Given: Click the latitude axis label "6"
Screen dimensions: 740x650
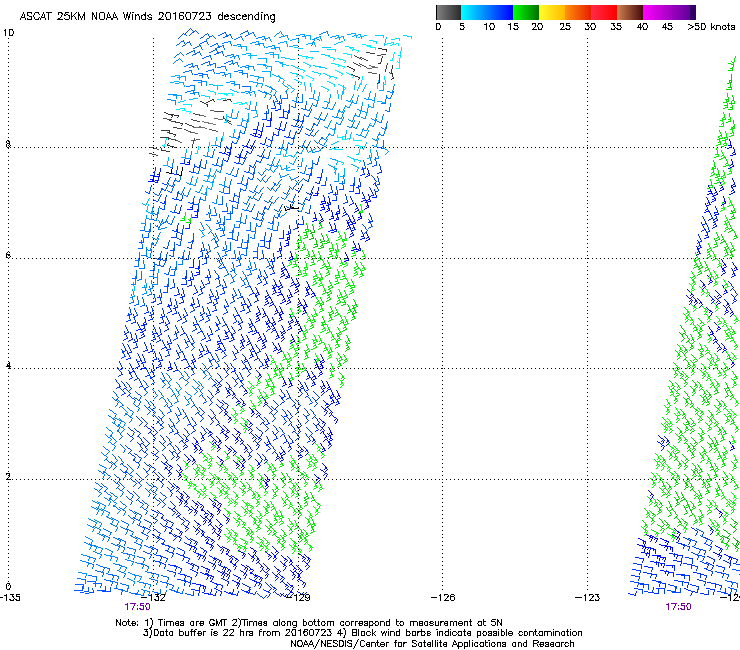Looking at the screenshot, I should tap(8, 255).
